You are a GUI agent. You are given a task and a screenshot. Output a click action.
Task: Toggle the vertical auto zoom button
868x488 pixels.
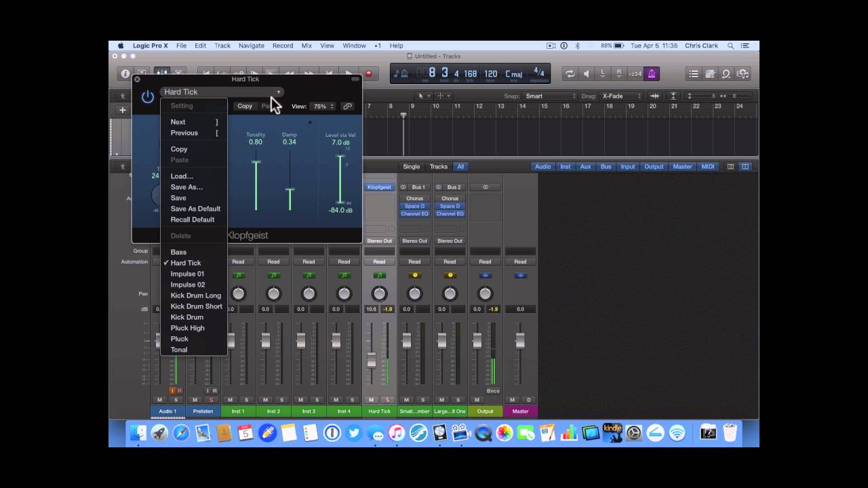tap(673, 96)
